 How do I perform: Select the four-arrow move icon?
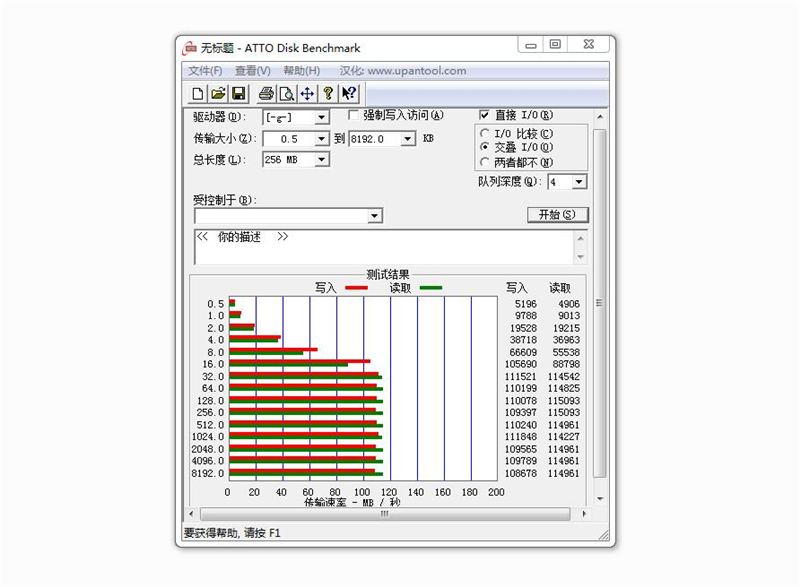tap(308, 94)
